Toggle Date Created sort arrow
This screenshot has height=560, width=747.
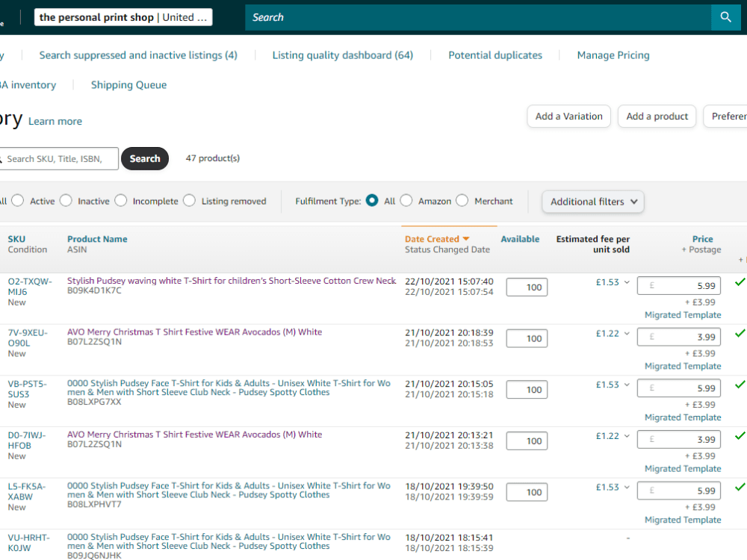466,239
